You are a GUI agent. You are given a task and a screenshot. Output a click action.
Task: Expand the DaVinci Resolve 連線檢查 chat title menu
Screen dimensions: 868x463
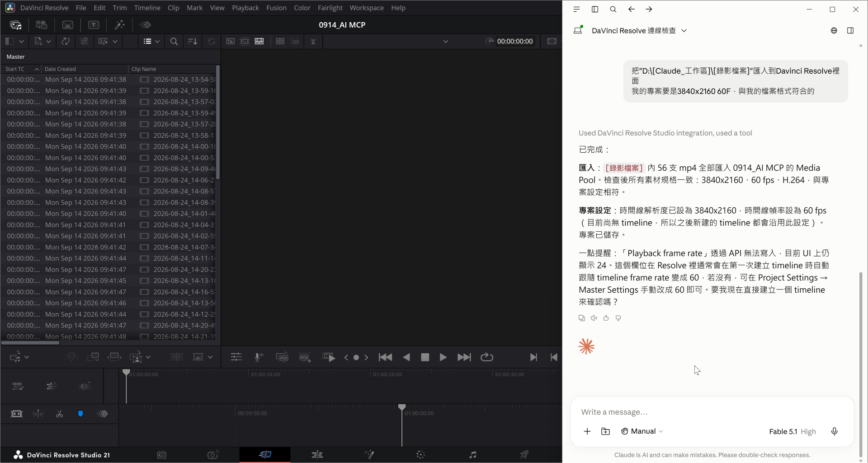(684, 31)
